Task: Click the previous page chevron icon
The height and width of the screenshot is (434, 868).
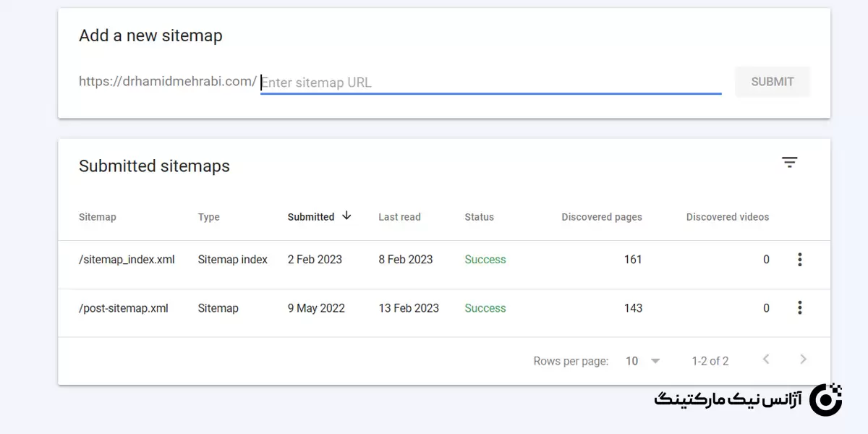Action: [766, 358]
